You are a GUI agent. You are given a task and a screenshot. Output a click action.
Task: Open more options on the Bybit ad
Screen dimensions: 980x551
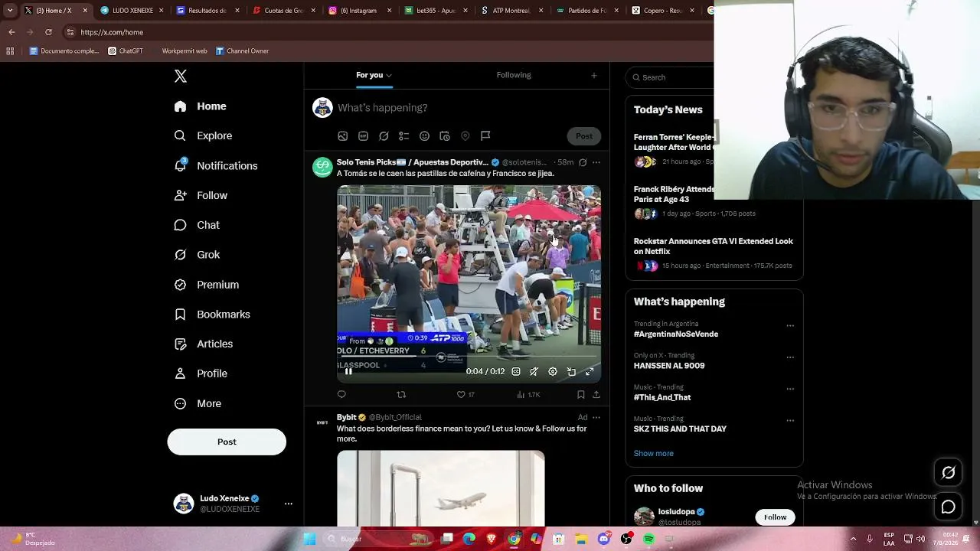596,417
